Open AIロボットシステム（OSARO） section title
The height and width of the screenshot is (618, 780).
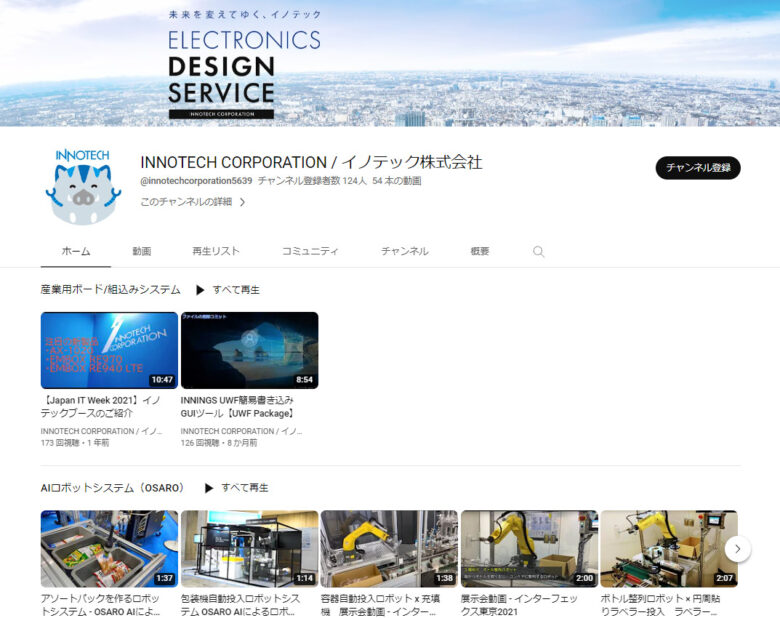[112, 488]
